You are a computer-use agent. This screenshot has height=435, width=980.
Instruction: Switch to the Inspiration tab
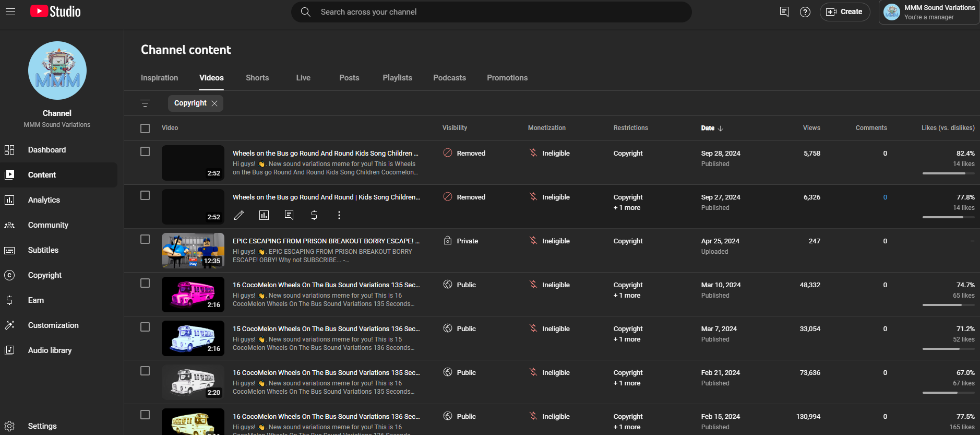[159, 78]
